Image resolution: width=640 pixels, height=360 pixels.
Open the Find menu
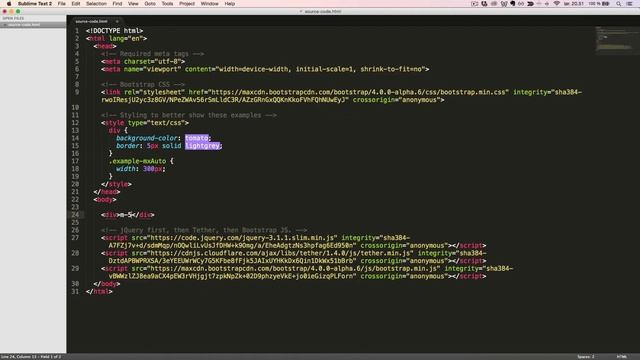tap(117, 4)
